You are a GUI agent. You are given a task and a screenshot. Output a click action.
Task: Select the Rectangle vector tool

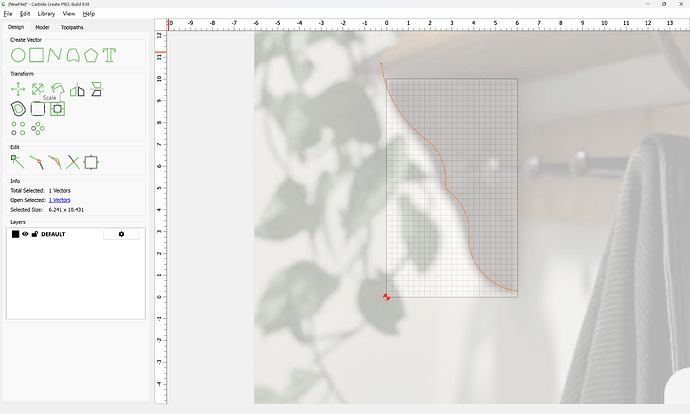tap(36, 54)
